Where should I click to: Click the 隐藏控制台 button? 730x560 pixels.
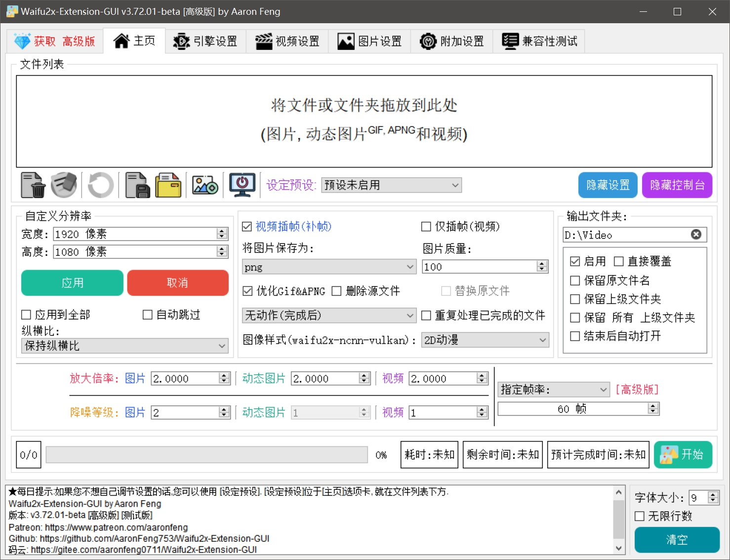677,185
